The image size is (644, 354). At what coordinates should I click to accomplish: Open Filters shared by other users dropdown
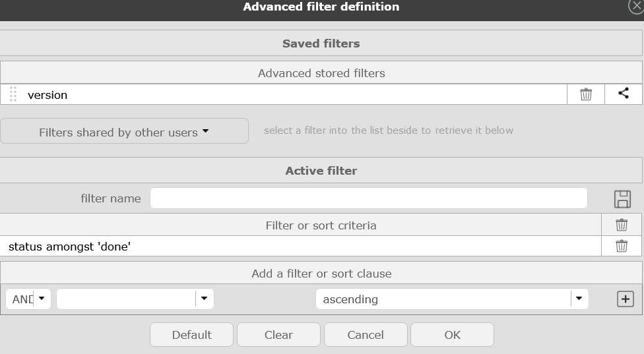(124, 132)
